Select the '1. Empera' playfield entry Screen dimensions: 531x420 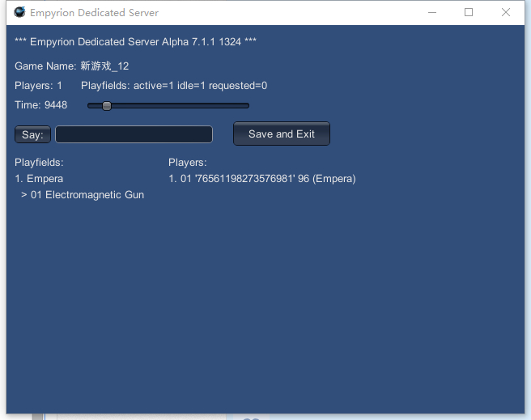[x=39, y=178]
